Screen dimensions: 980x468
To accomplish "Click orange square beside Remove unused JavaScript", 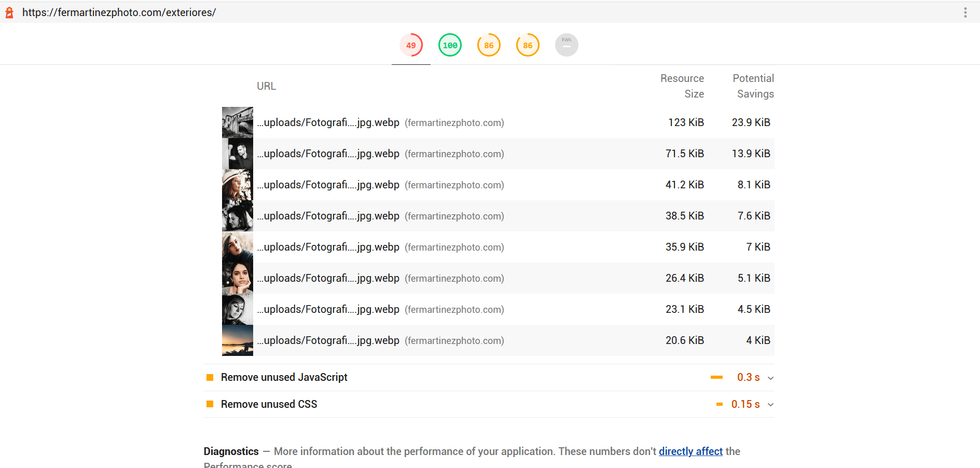I will [x=210, y=377].
